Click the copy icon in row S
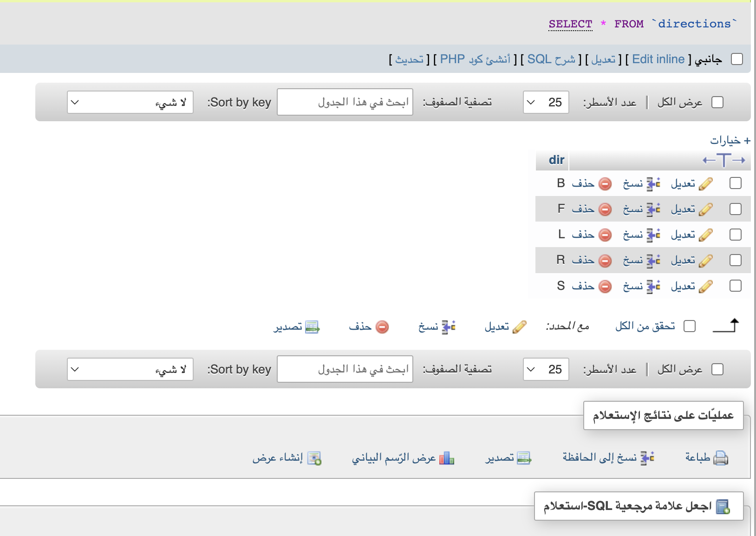The image size is (756, 536). point(653,286)
